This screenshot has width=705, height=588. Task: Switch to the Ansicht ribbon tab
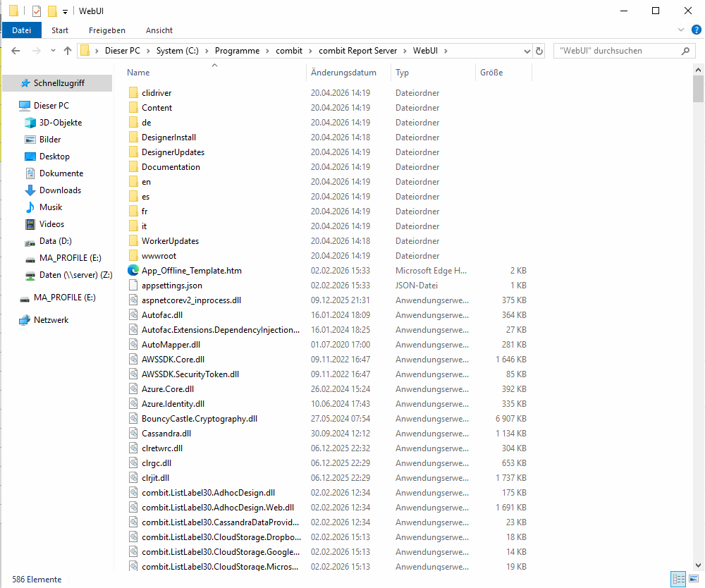(x=159, y=30)
